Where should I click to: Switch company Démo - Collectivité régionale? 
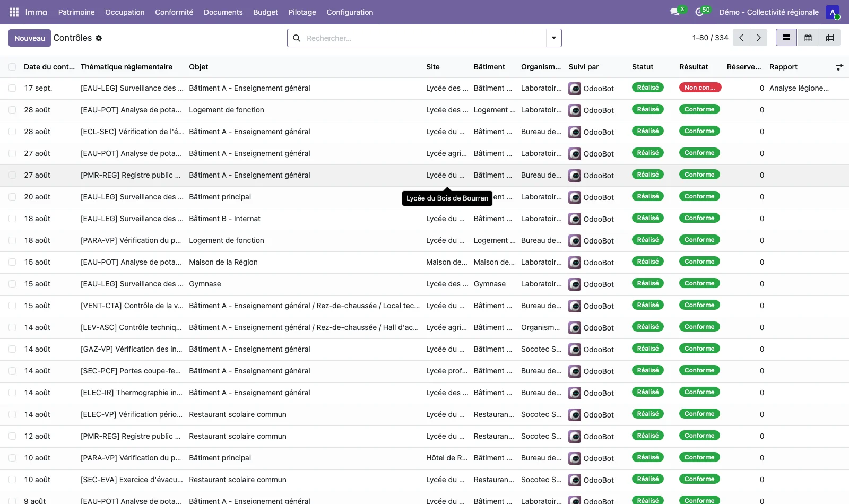(x=769, y=12)
